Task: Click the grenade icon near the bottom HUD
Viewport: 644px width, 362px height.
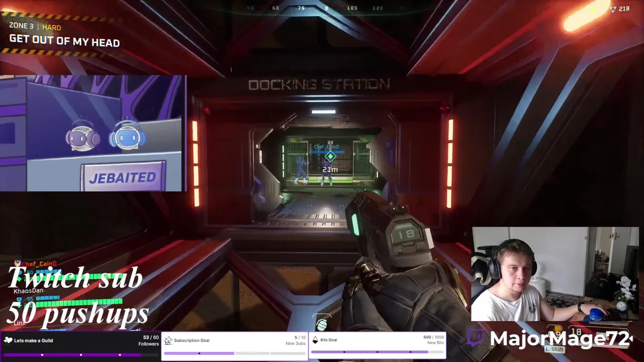Action: pos(322,326)
